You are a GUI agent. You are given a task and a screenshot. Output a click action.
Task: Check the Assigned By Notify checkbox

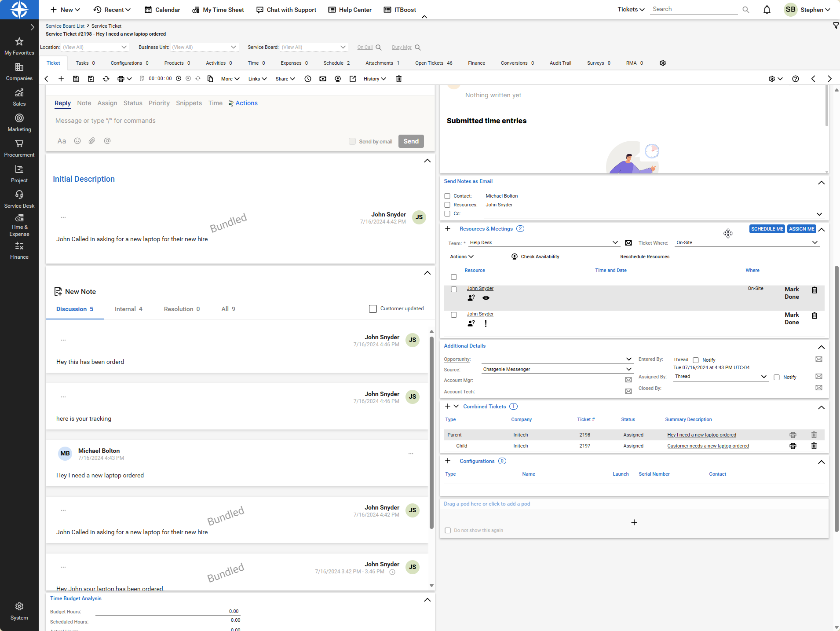pyautogui.click(x=777, y=377)
